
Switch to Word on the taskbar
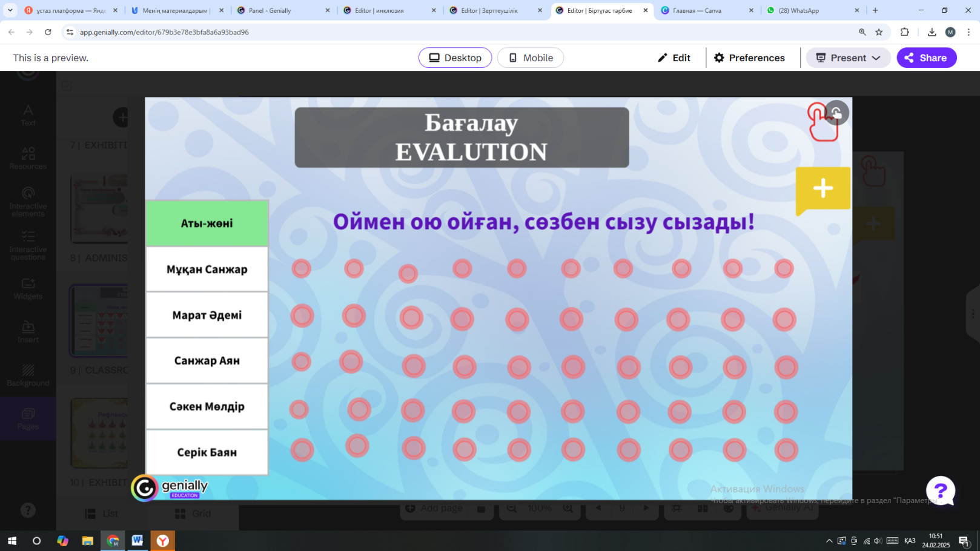tap(137, 541)
